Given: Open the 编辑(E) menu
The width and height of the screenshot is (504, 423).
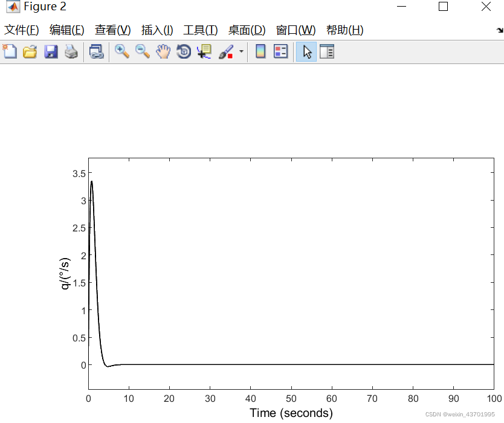Looking at the screenshot, I should pos(67,30).
